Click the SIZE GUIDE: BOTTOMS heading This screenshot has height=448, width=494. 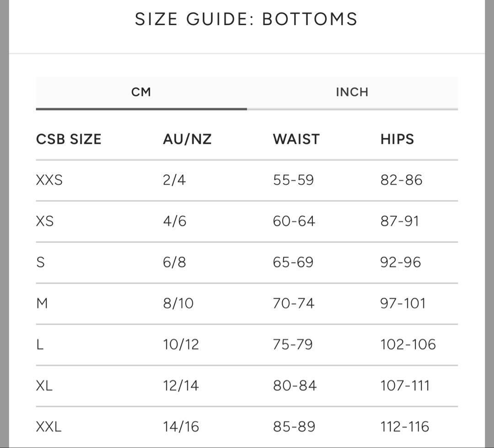(246, 19)
